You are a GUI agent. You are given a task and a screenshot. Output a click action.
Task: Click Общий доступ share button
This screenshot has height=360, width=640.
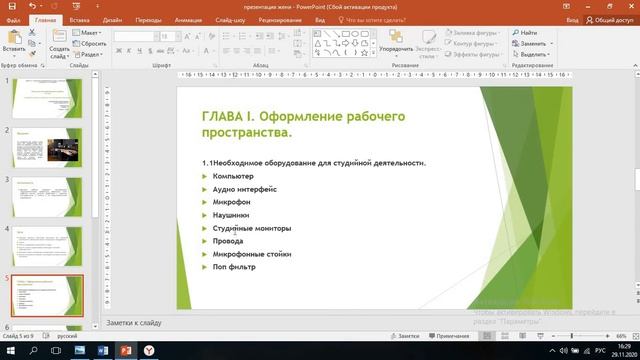[x=610, y=20]
